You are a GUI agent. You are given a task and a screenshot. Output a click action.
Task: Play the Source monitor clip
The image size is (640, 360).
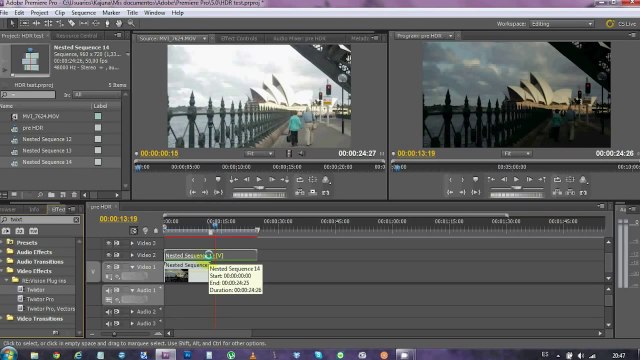tap(259, 180)
